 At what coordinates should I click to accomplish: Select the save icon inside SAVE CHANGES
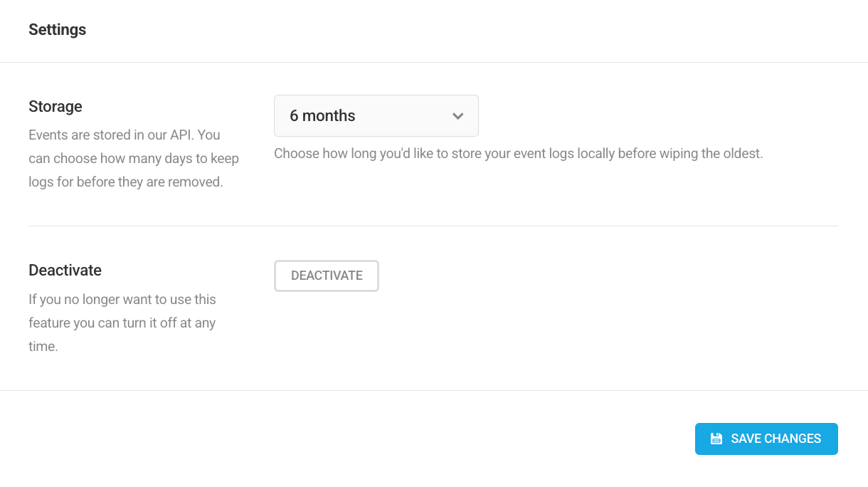(x=716, y=439)
